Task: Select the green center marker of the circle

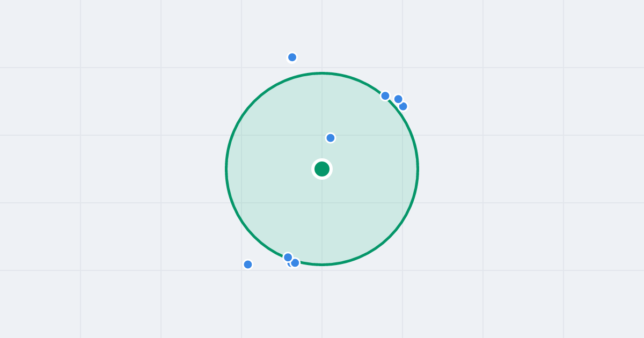Action: pos(322,169)
